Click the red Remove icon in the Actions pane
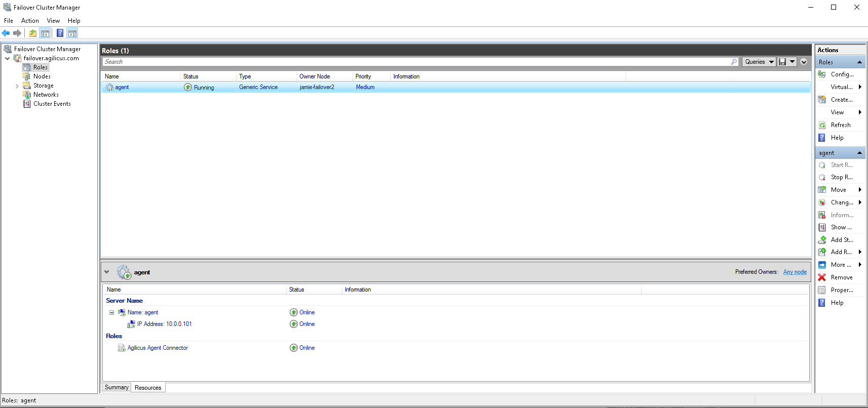 (822, 277)
